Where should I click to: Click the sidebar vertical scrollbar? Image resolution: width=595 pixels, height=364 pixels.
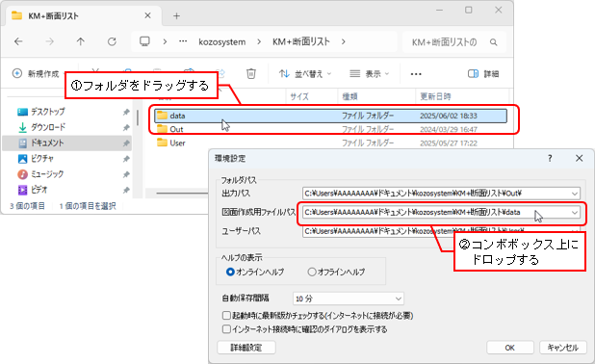[138, 117]
